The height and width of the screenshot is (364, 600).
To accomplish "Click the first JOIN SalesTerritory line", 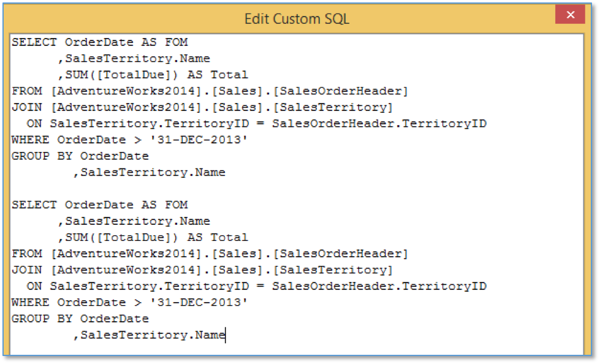I will 202,107.
